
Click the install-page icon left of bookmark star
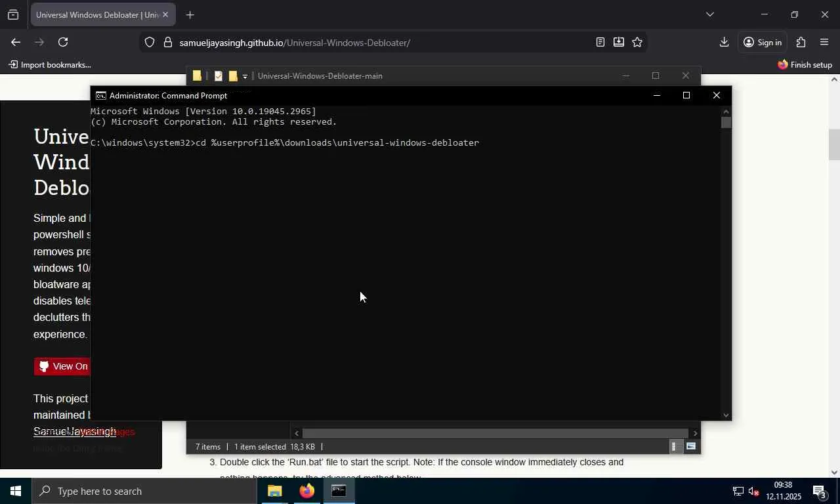click(618, 42)
